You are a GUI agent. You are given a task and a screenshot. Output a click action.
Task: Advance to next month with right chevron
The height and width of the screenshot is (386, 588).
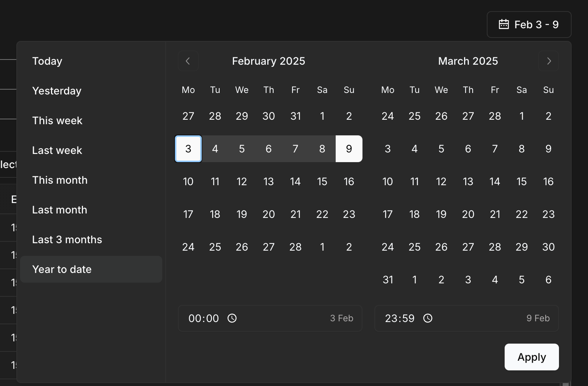(x=549, y=61)
